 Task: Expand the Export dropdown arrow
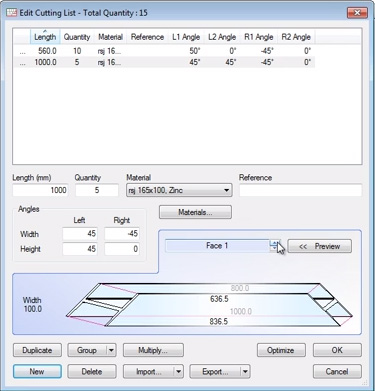pos(245,371)
